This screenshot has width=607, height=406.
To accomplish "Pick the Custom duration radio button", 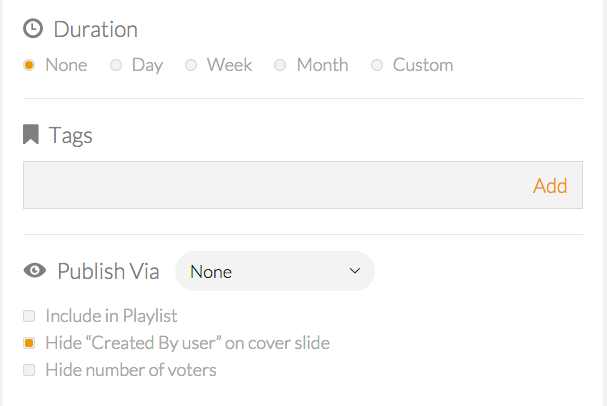I will (x=377, y=65).
